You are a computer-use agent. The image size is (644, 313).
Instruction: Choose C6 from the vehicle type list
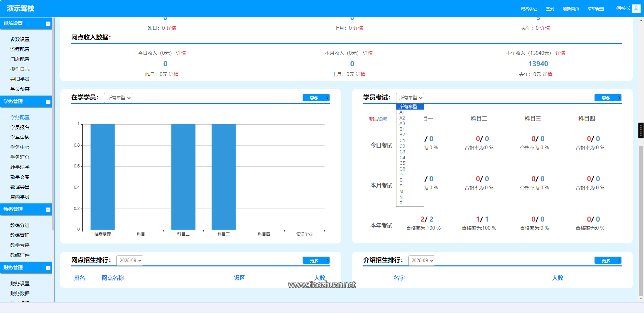(x=410, y=169)
